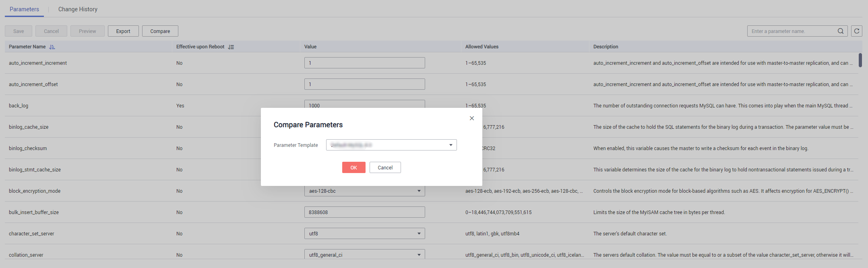Click the Save button

click(19, 31)
